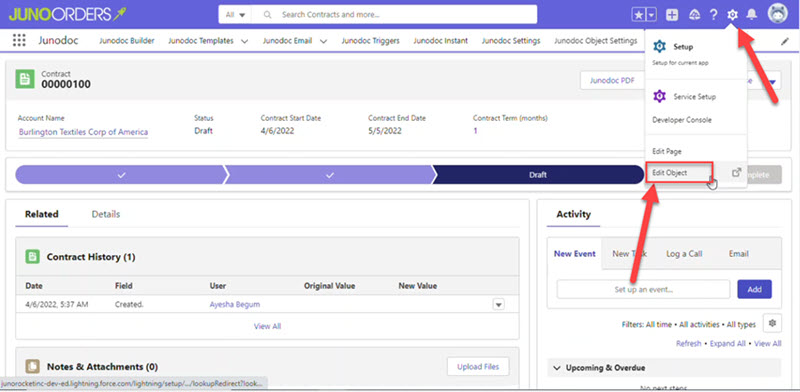Select the Log a Call activity tab
The height and width of the screenshot is (392, 800).
pyautogui.click(x=684, y=254)
